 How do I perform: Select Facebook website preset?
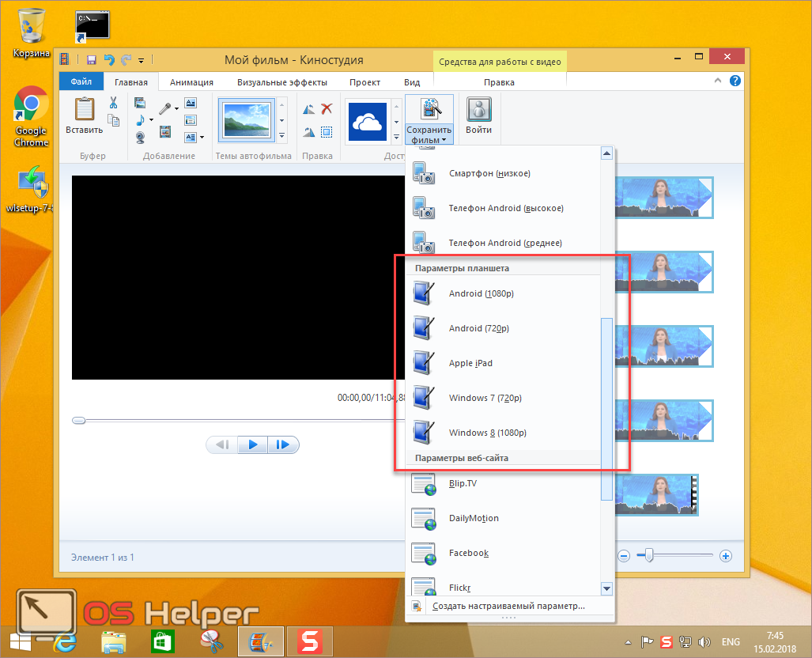(x=468, y=553)
